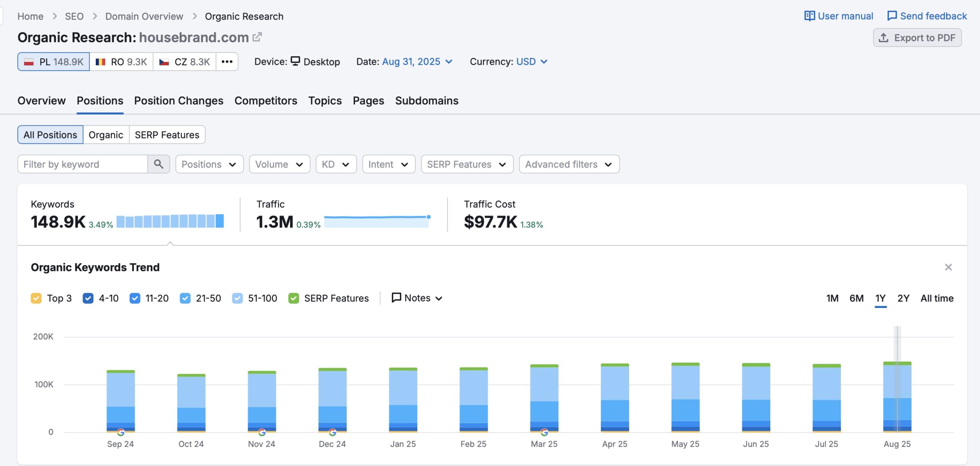The width and height of the screenshot is (980, 466).
Task: Go to SEO in the breadcrumb
Action: point(74,16)
